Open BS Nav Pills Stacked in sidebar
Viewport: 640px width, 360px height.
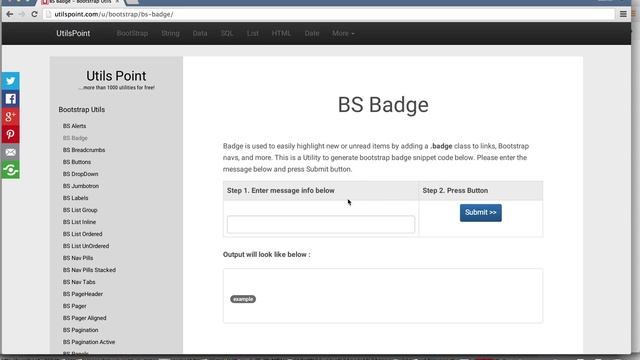pyautogui.click(x=89, y=270)
